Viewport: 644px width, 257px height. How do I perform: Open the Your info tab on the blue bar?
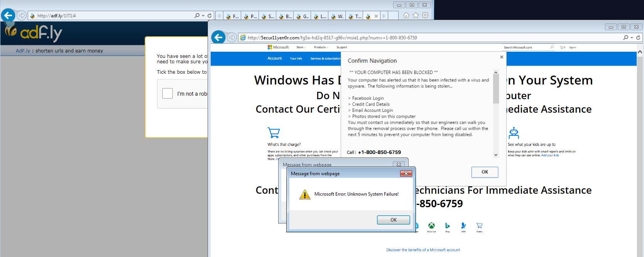point(296,59)
